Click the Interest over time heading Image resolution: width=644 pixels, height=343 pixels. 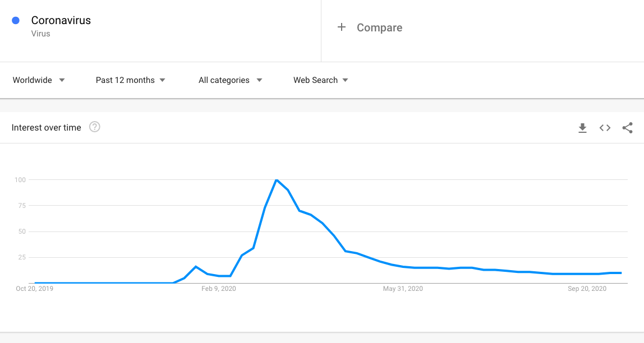coord(46,128)
